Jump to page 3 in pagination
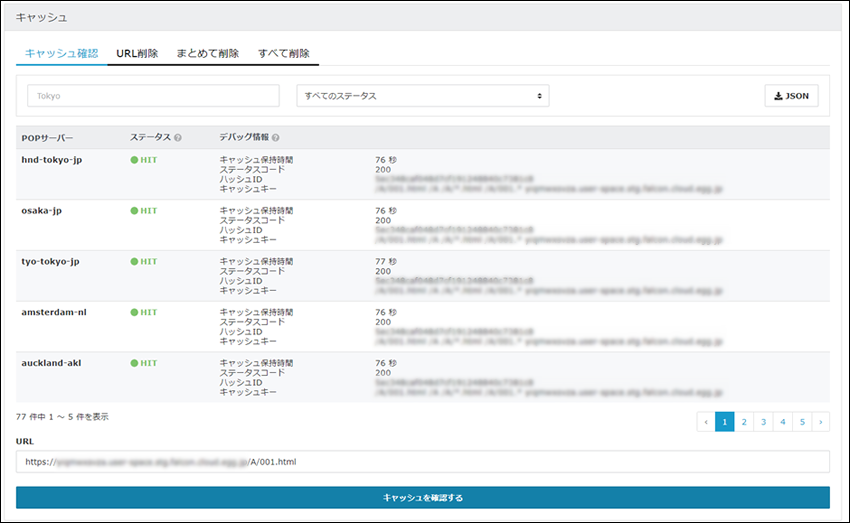Viewport: 850px width, 523px height. click(x=763, y=422)
